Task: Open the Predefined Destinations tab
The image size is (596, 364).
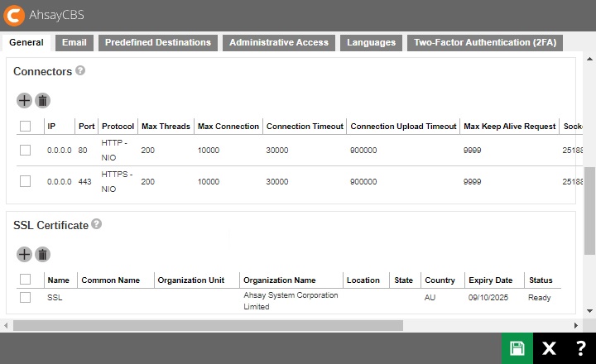Action: (158, 42)
